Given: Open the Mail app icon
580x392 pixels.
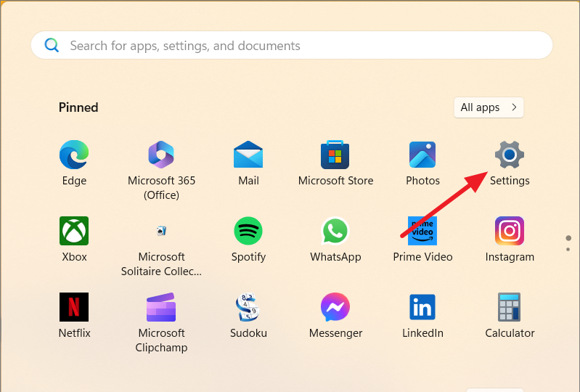Looking at the screenshot, I should click(x=248, y=155).
